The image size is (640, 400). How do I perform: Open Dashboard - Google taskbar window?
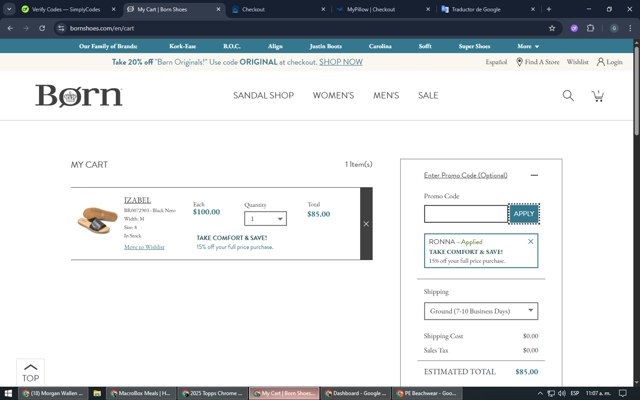pyautogui.click(x=355, y=393)
